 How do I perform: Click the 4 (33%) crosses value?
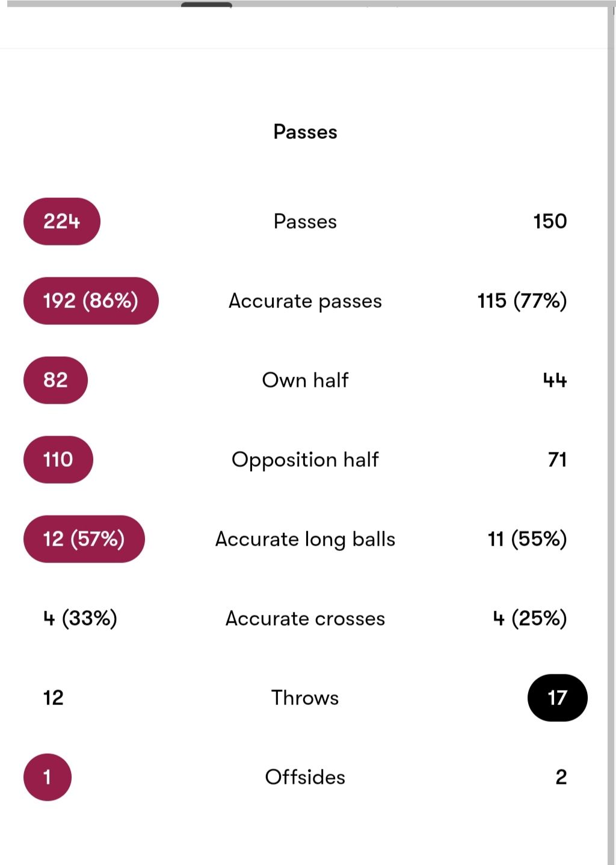(80, 618)
